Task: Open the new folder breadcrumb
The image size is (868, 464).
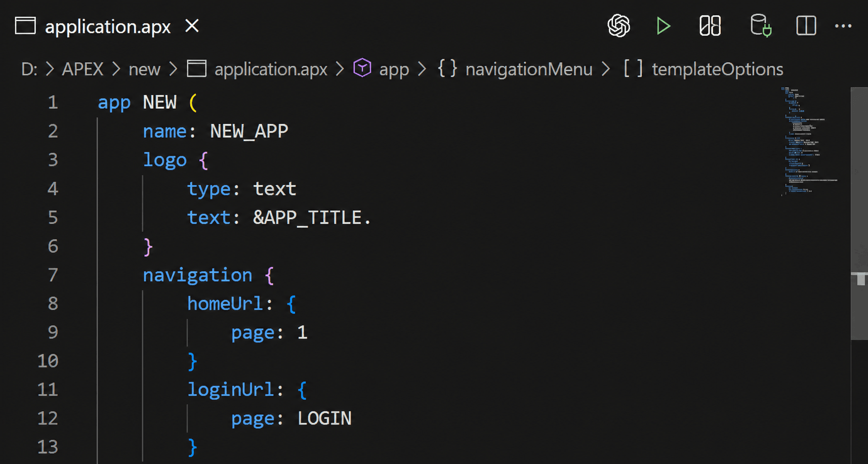Action: [x=144, y=69]
